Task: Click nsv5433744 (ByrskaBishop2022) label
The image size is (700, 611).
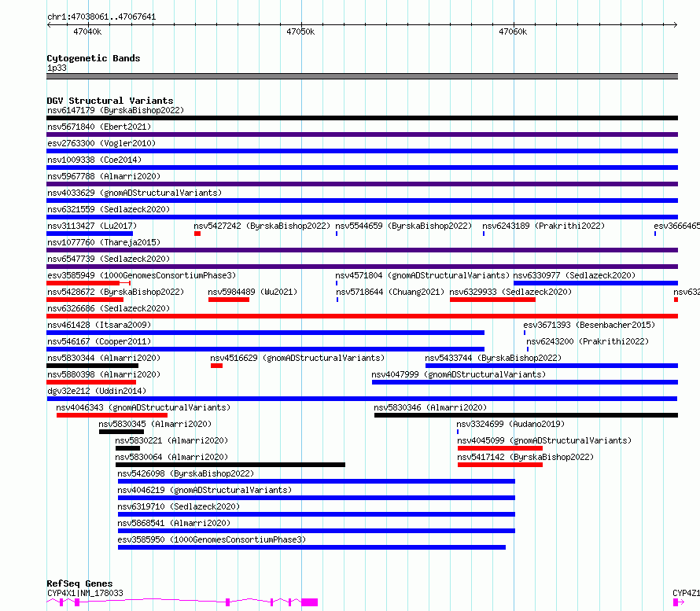Action: tap(493, 358)
